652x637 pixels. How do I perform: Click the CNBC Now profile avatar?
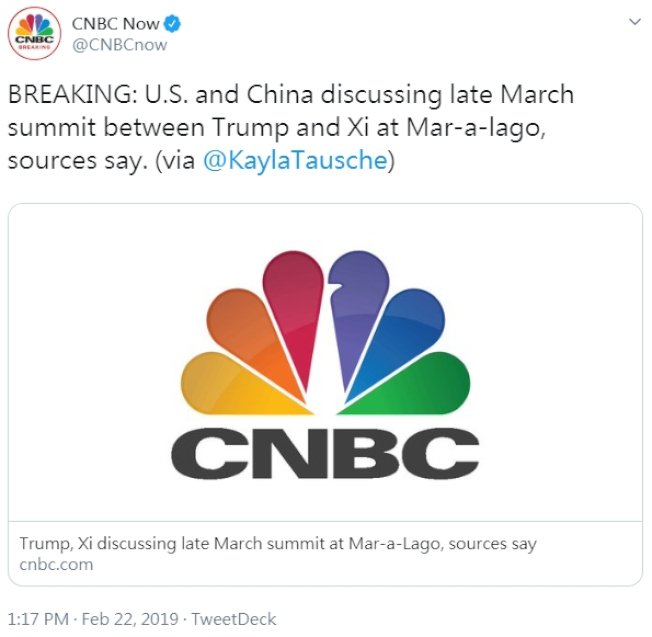tap(33, 33)
